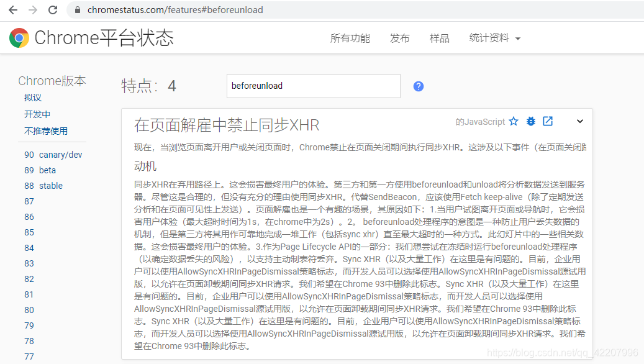
Task: Click the padlock icon in the address bar
Action: (x=77, y=9)
